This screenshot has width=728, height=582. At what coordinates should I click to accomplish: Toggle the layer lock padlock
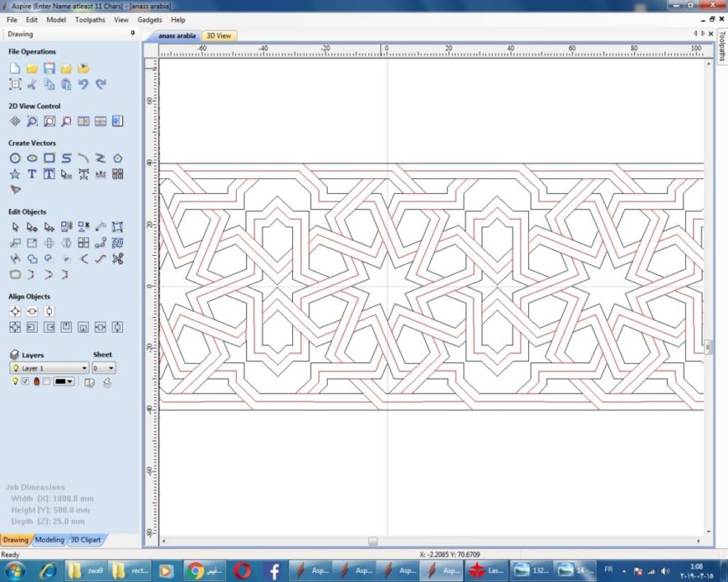pyautogui.click(x=37, y=381)
